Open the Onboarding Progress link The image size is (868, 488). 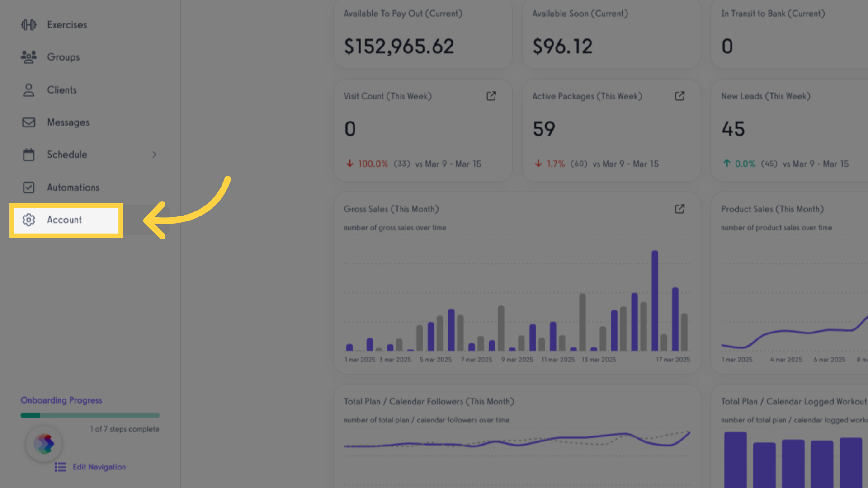point(61,400)
